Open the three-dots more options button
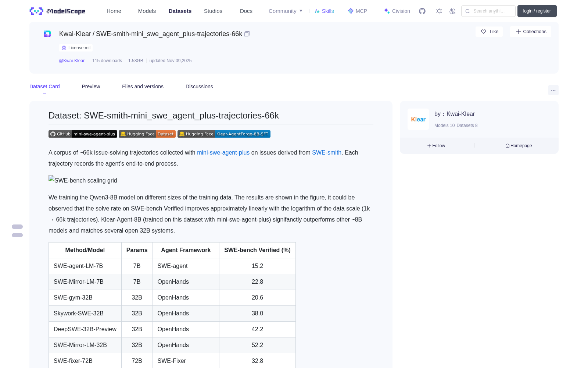This screenshot has height=368, width=588. [553, 90]
